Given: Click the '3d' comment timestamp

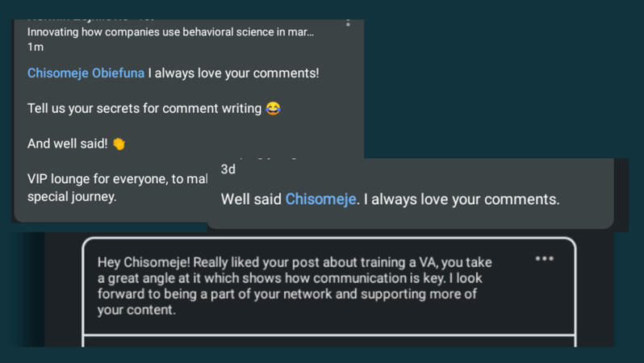Looking at the screenshot, I should [x=228, y=169].
